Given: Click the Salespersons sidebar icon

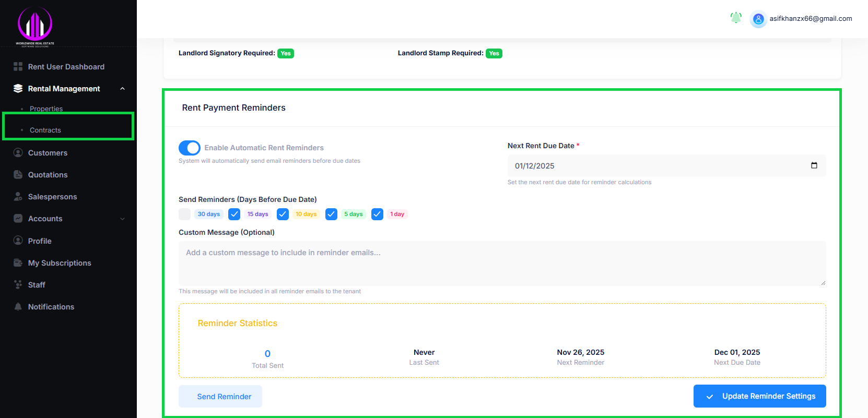Looking at the screenshot, I should [x=18, y=197].
